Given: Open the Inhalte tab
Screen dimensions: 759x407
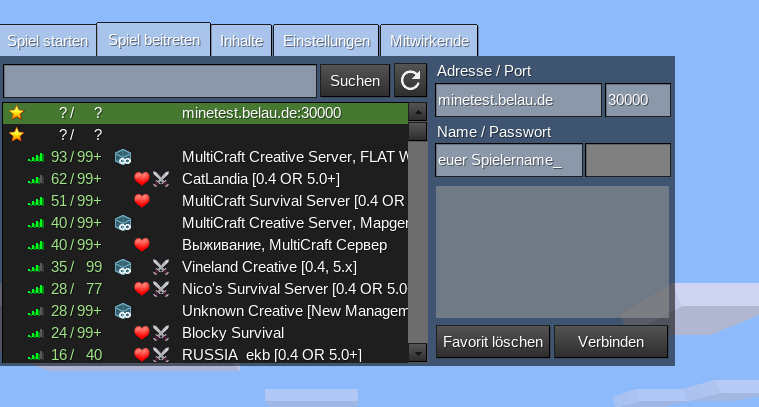Looking at the screenshot, I should tap(241, 41).
